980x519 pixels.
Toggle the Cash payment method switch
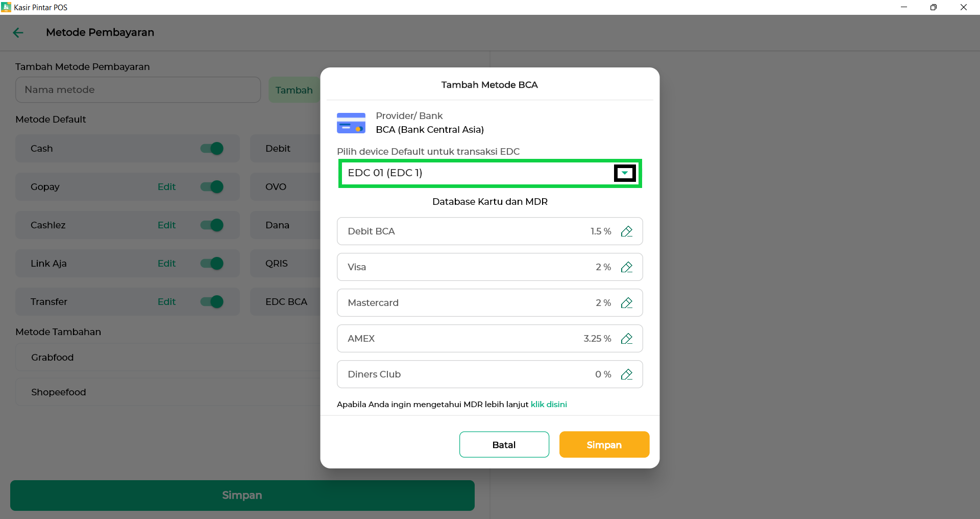point(212,149)
